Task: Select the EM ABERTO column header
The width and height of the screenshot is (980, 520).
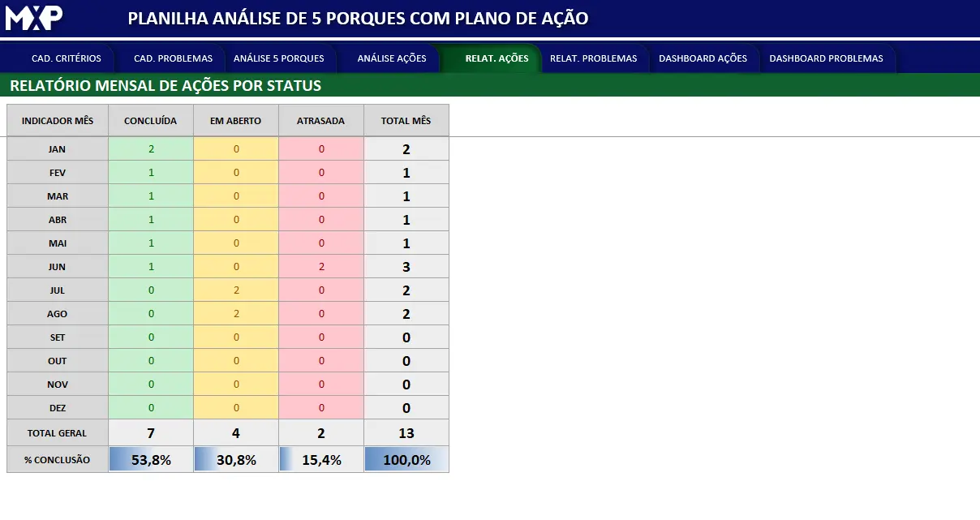Action: coord(235,121)
